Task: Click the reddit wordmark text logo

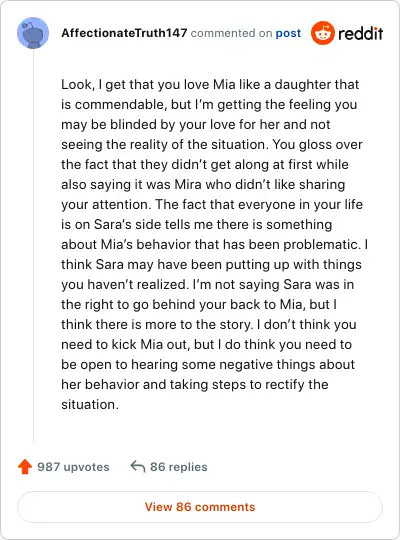Action: click(x=360, y=33)
